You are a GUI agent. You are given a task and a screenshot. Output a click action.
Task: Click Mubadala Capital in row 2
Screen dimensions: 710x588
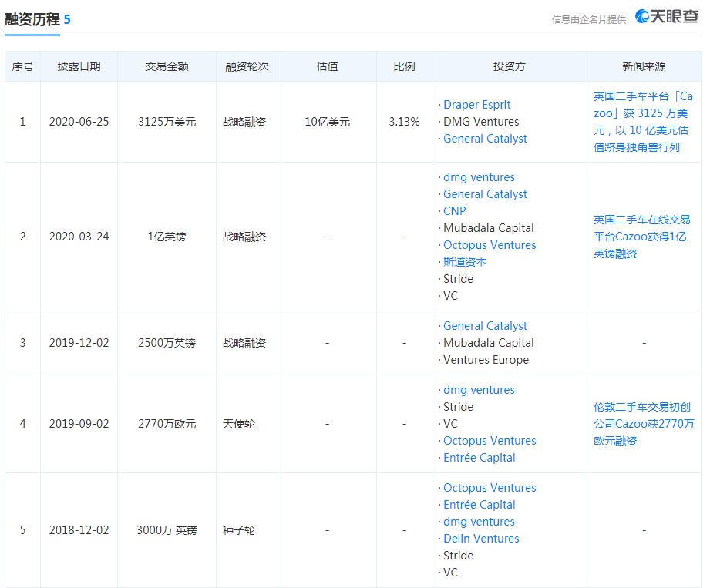tap(488, 228)
